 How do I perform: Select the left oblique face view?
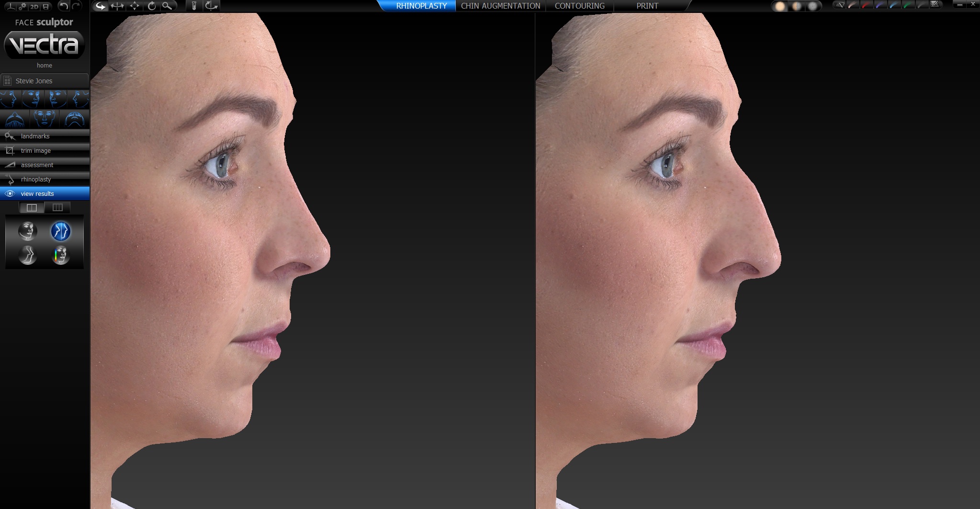pos(56,99)
